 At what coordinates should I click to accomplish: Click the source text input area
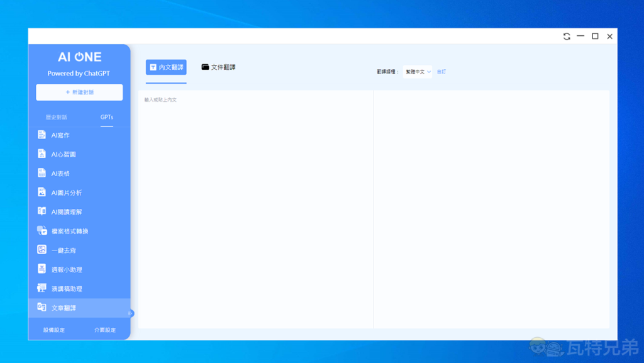255,208
